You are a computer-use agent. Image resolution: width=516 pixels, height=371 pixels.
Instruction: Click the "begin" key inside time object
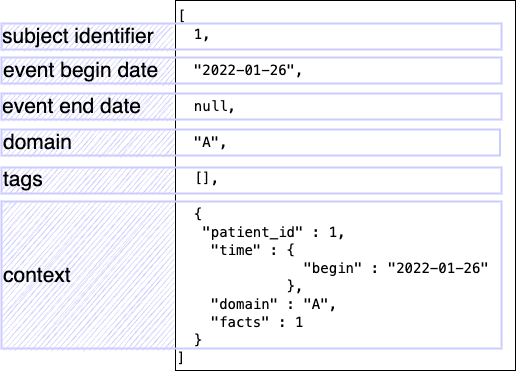pyautogui.click(x=332, y=268)
